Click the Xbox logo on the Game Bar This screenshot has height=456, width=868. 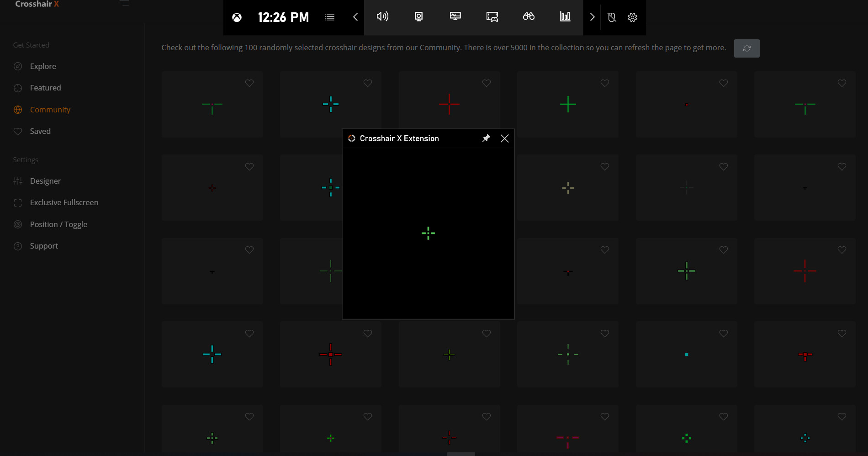(237, 17)
